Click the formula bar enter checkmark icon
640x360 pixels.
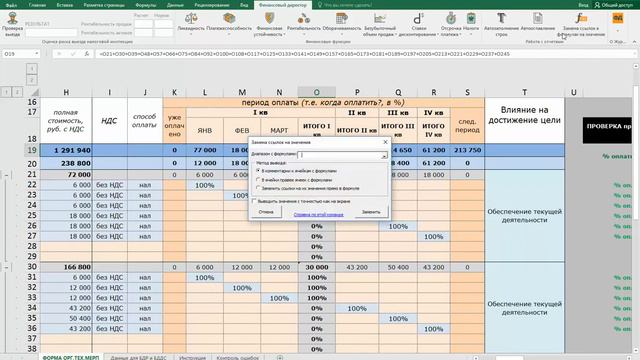pos(73,54)
